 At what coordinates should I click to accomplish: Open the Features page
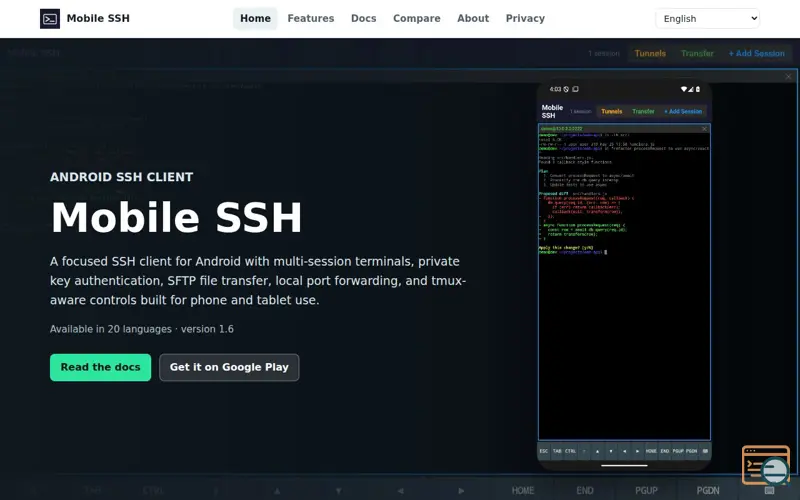pyautogui.click(x=311, y=18)
